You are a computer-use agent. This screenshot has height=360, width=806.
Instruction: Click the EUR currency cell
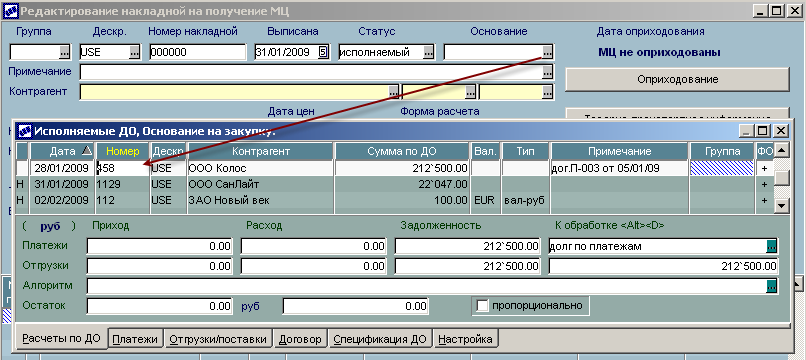tap(485, 200)
